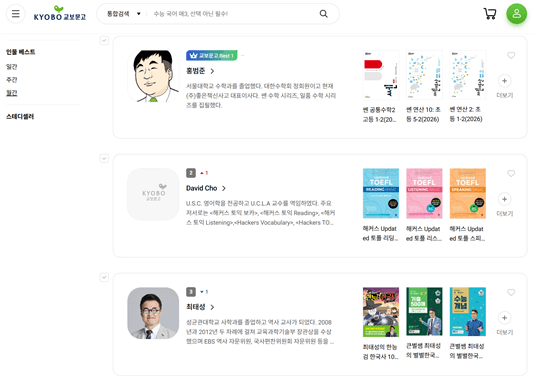Click the chevron next to David Cho
This screenshot has height=384, width=534.
[x=224, y=188]
